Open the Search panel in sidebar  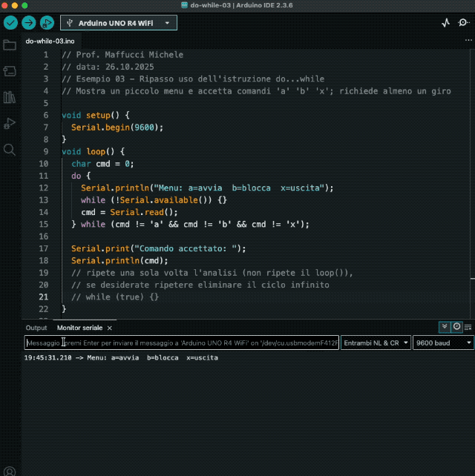tap(10, 149)
